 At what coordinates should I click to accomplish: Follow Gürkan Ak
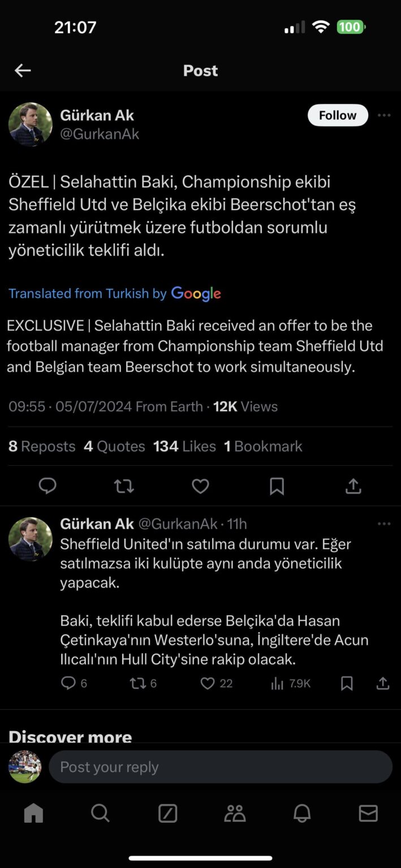(337, 115)
